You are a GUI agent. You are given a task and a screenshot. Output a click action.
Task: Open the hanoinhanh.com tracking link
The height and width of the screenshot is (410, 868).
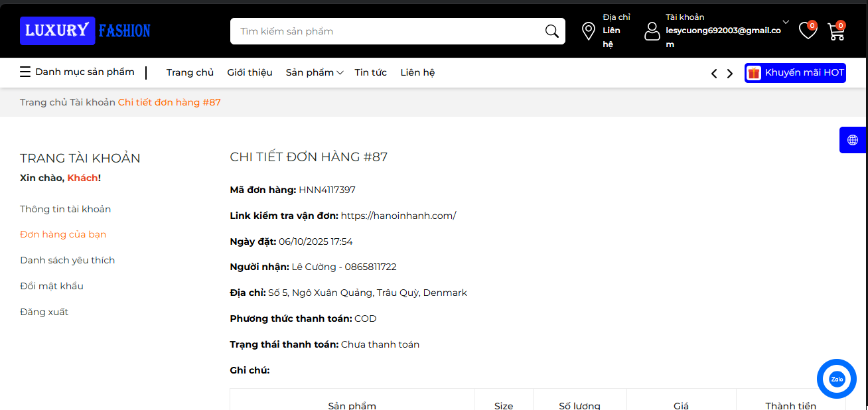click(x=398, y=215)
